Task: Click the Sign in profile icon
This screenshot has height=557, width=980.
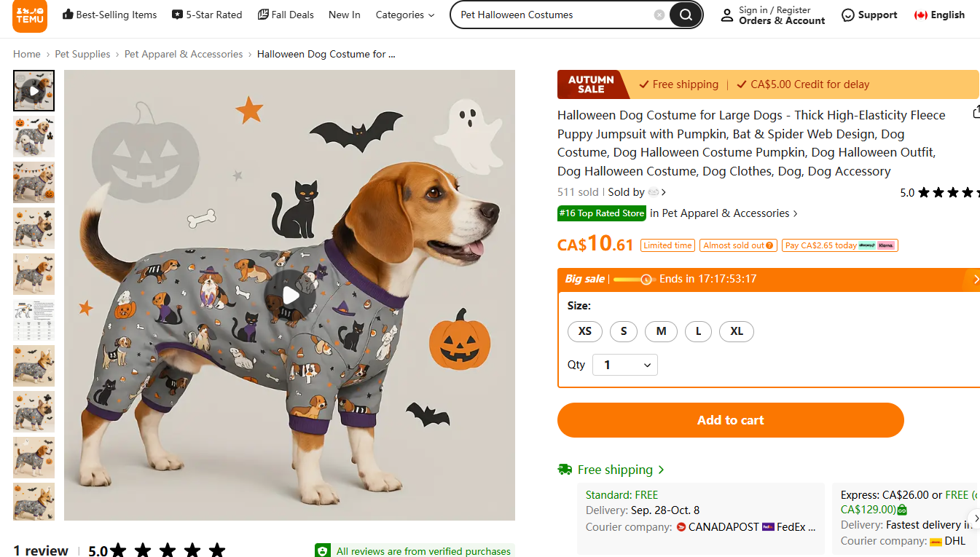Action: click(727, 15)
